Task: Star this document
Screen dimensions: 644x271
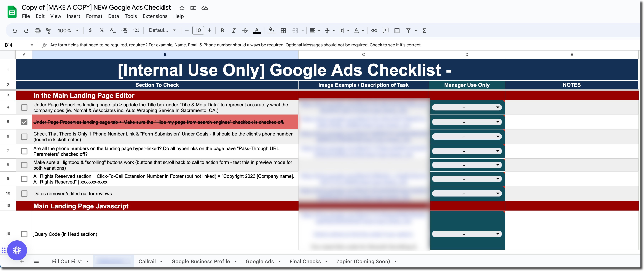Action: click(182, 8)
